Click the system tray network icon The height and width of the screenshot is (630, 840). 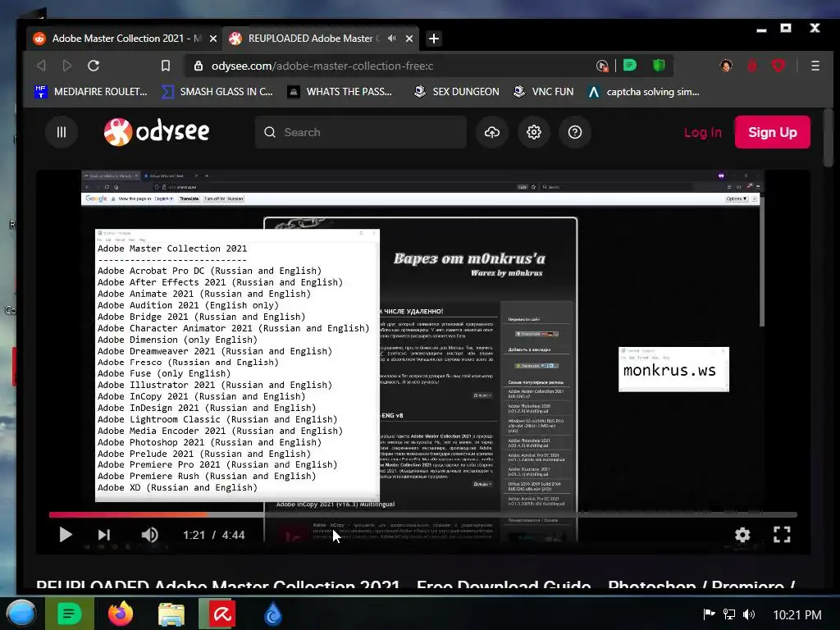point(728,614)
